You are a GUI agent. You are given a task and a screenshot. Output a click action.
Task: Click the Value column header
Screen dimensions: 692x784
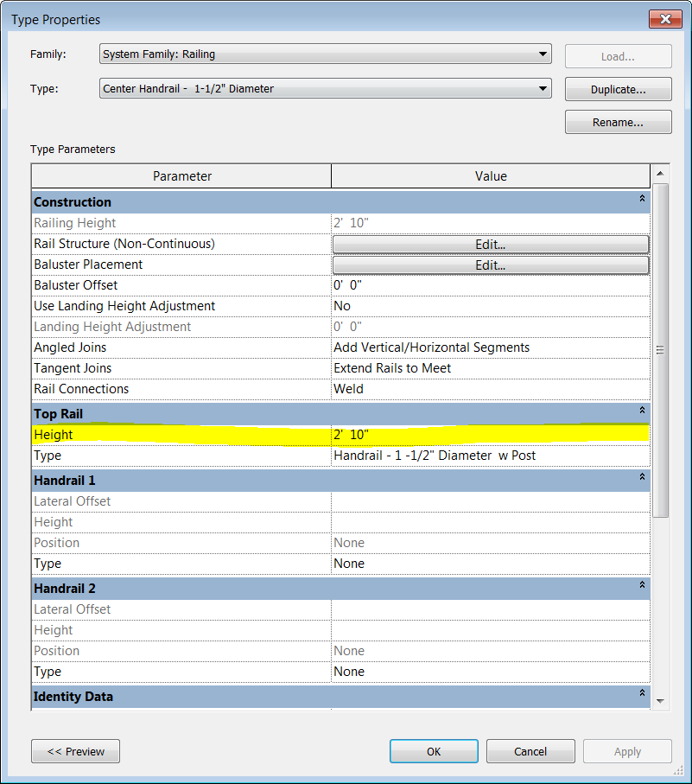click(x=491, y=176)
